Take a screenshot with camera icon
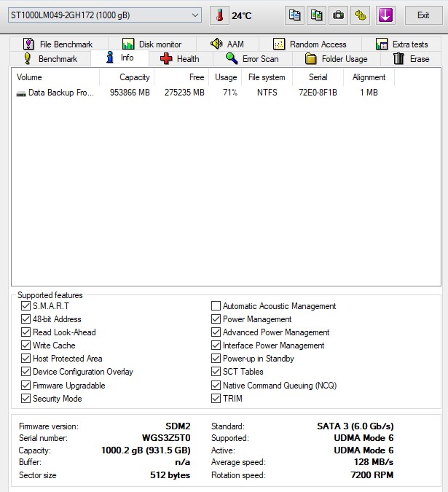The image size is (448, 492). pyautogui.click(x=338, y=15)
